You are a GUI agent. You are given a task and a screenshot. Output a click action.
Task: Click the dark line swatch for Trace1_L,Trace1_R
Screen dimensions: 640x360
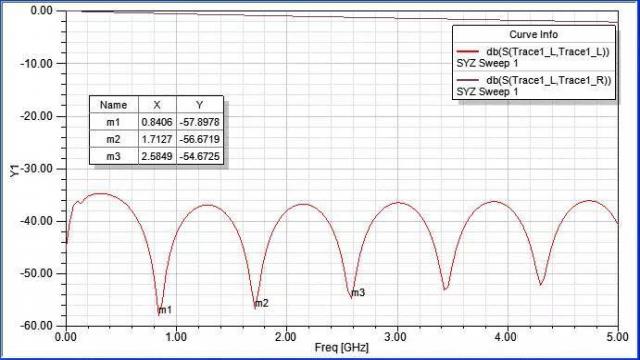[x=468, y=80]
